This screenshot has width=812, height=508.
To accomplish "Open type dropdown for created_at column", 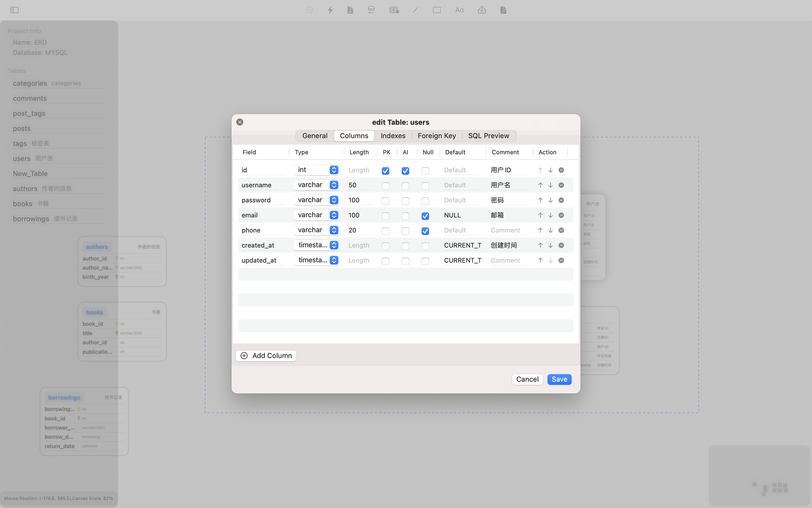I will tap(316, 245).
